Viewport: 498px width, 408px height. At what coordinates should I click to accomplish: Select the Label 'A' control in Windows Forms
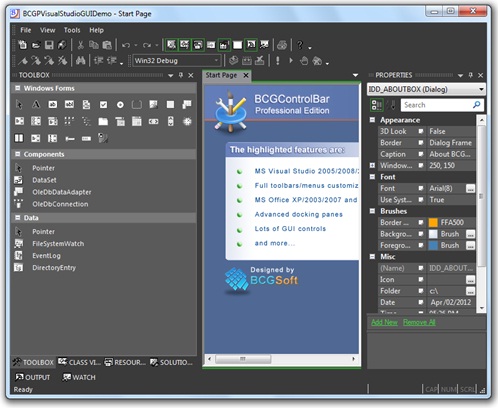click(x=36, y=105)
